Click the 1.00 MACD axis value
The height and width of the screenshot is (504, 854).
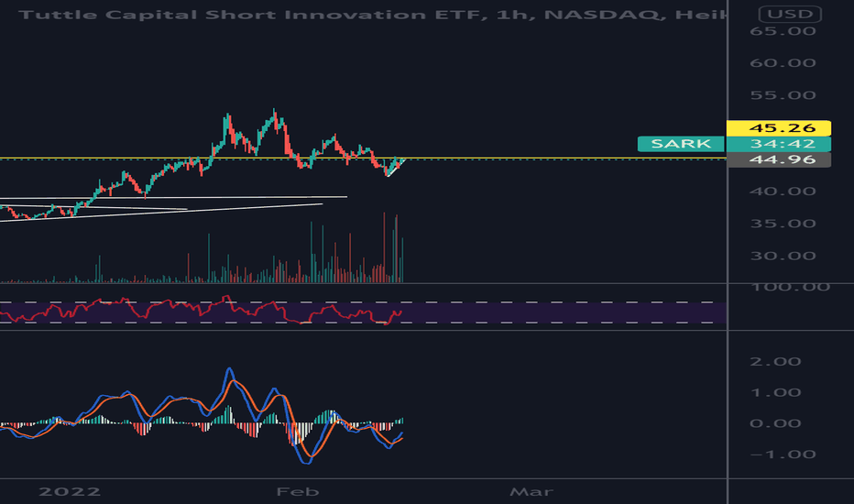click(775, 393)
